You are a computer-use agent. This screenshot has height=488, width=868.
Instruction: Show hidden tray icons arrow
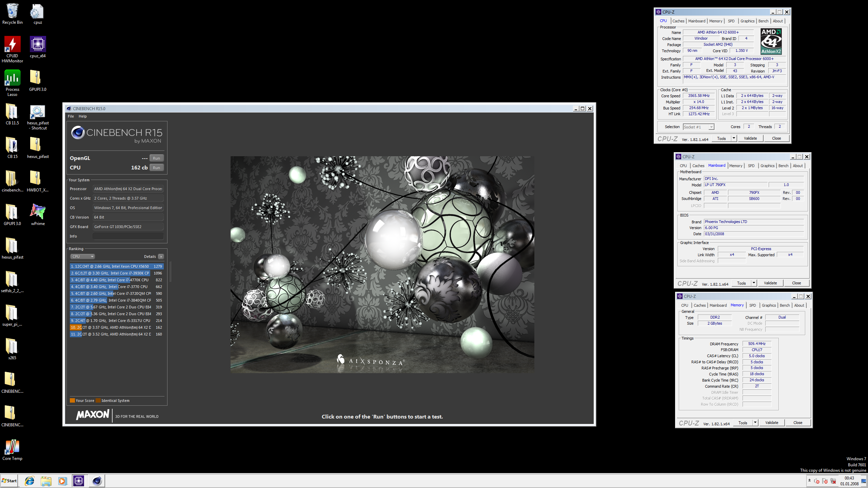[x=809, y=481]
